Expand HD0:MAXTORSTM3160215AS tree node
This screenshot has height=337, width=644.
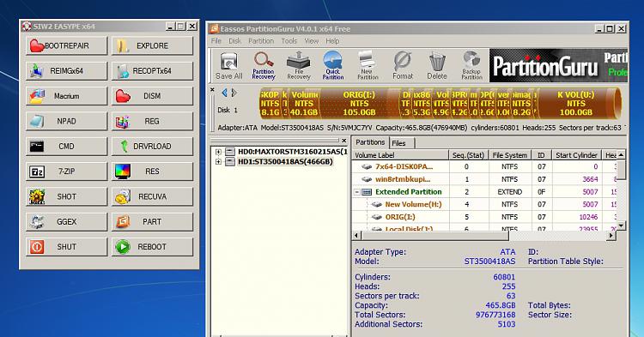[x=218, y=152]
